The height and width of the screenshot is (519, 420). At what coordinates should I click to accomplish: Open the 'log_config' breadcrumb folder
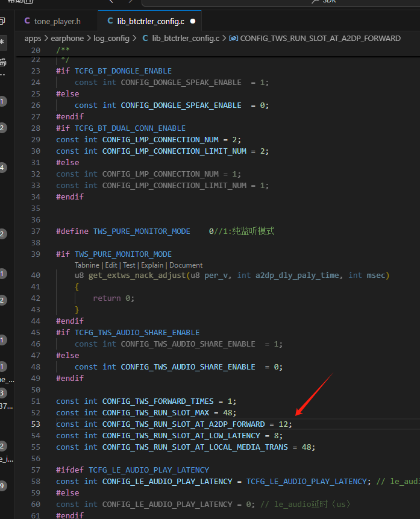pyautogui.click(x=111, y=39)
